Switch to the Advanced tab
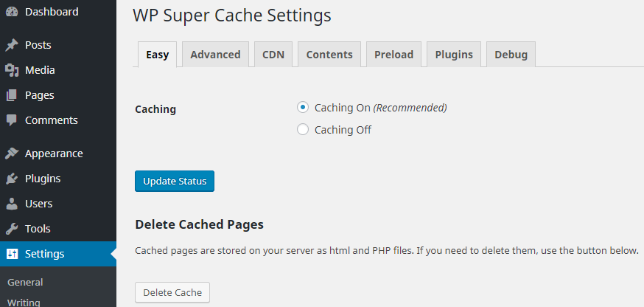Image resolution: width=644 pixels, height=307 pixels. coord(215,55)
